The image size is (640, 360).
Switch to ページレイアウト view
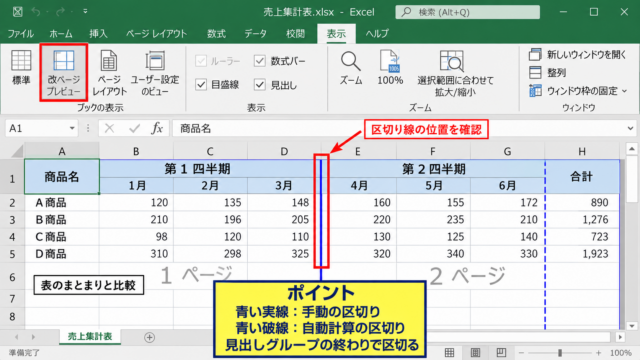109,73
